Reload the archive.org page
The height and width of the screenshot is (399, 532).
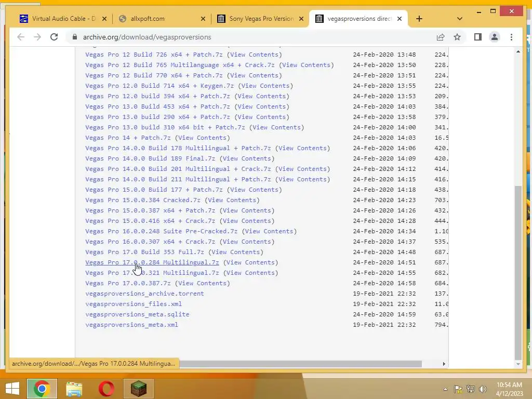coord(54,37)
